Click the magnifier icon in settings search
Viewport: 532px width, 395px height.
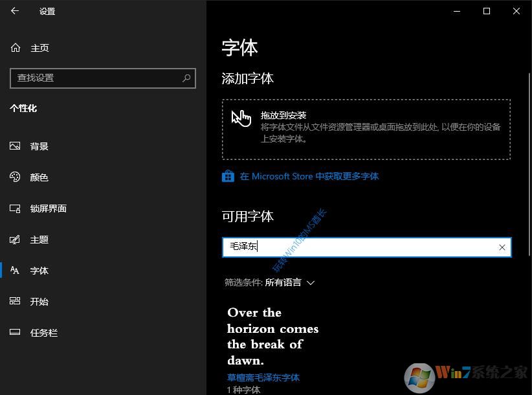(x=186, y=78)
